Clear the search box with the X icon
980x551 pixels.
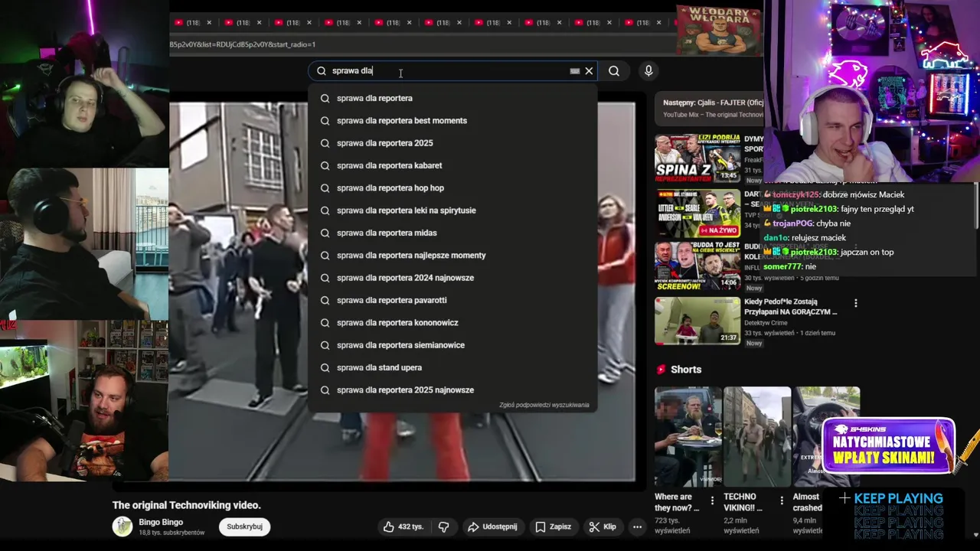click(x=589, y=71)
